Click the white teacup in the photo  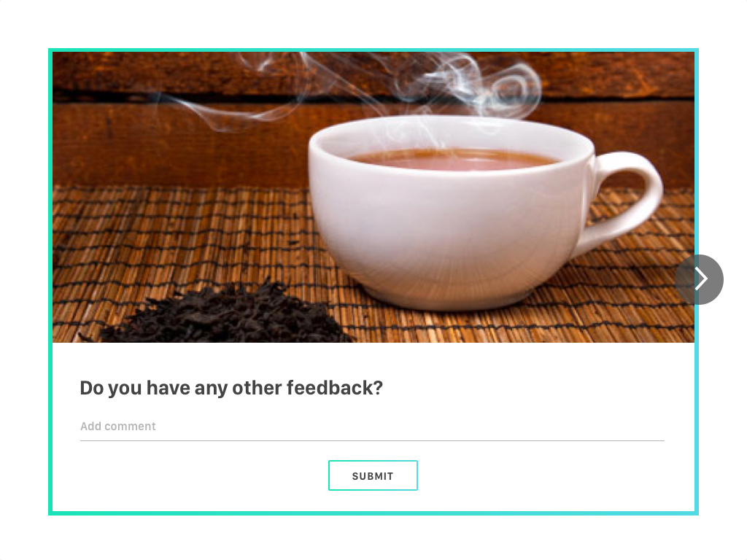(476, 214)
